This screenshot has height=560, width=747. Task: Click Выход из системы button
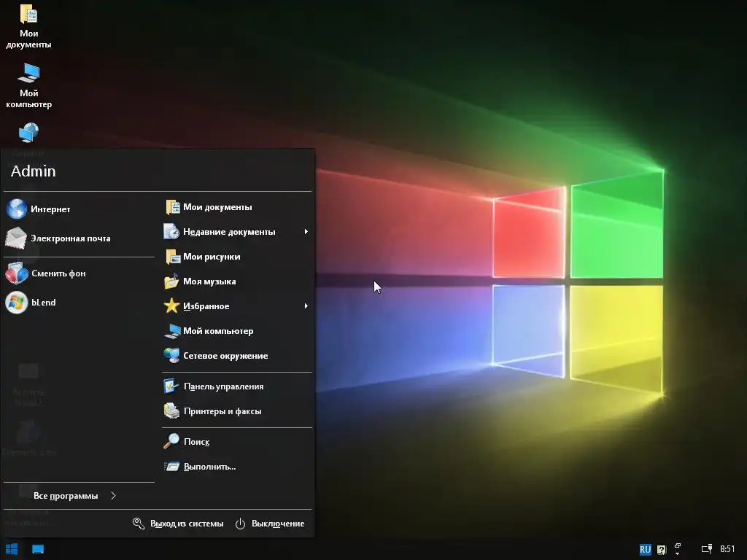click(x=178, y=524)
